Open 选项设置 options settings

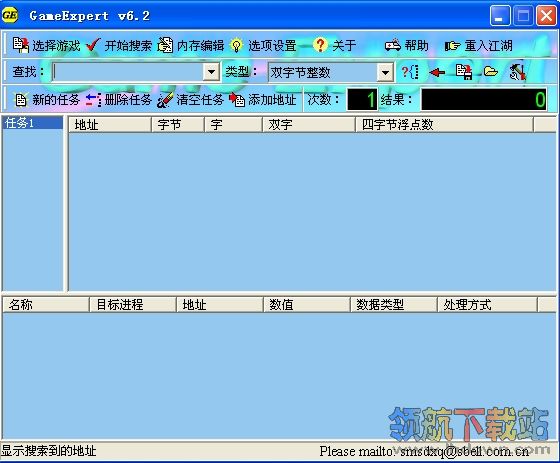coord(264,45)
